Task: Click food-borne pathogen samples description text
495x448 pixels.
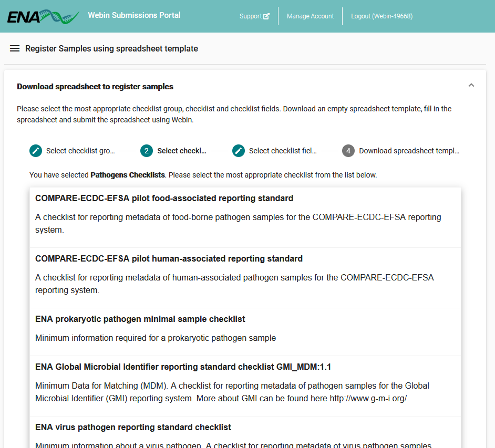Action: 238,223
